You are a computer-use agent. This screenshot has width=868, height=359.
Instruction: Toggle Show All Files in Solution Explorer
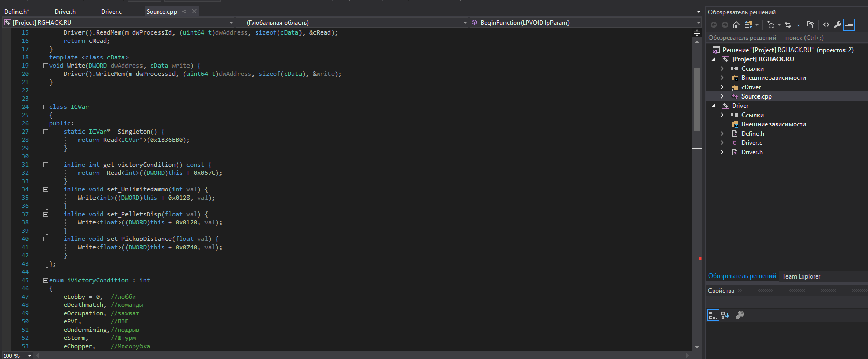click(811, 25)
